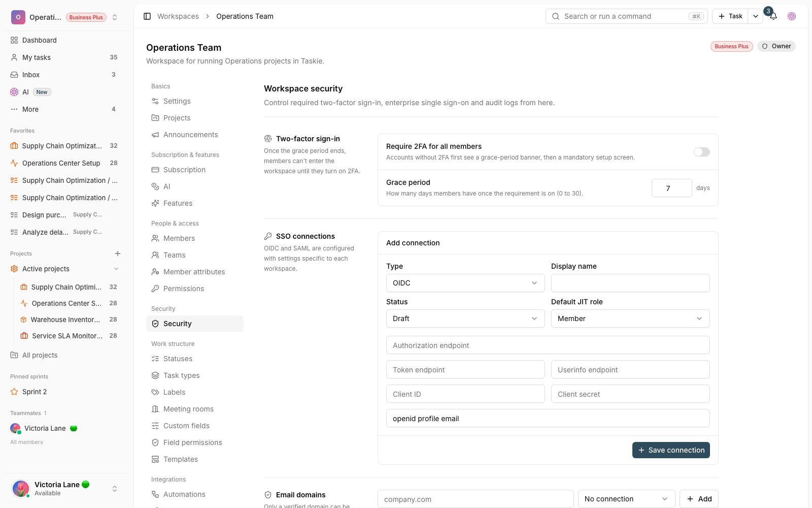
Task: Click Add email domain button
Action: 699,499
